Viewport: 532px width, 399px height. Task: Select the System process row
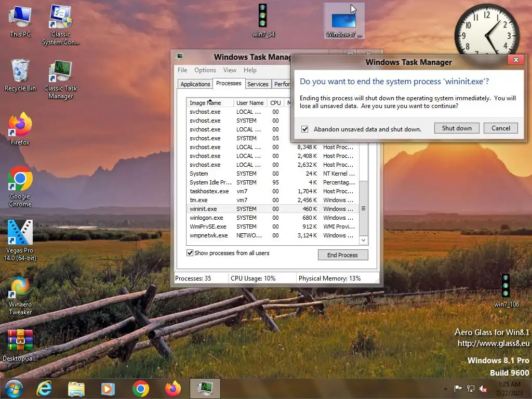pyautogui.click(x=272, y=174)
